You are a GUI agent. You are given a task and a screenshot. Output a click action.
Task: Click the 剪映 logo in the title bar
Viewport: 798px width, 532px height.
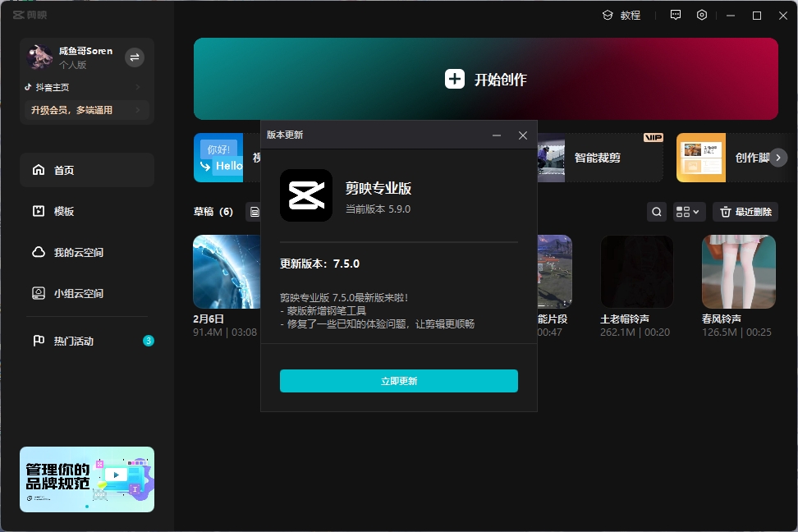30,16
